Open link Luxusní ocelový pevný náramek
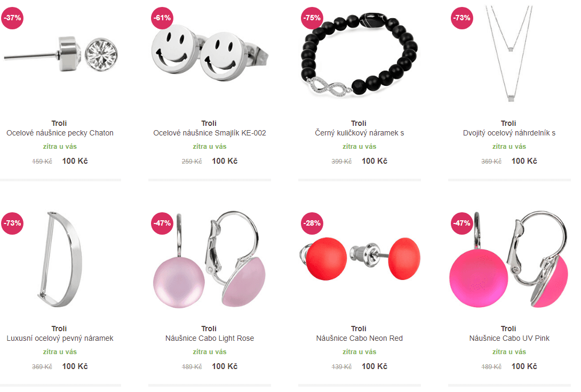The image size is (581, 392). pyautogui.click(x=60, y=338)
